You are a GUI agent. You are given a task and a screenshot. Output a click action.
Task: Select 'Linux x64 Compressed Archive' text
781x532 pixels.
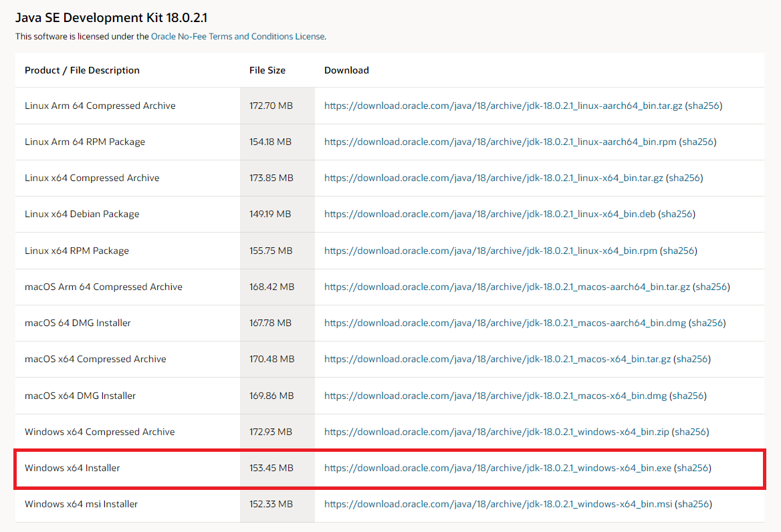click(x=92, y=178)
